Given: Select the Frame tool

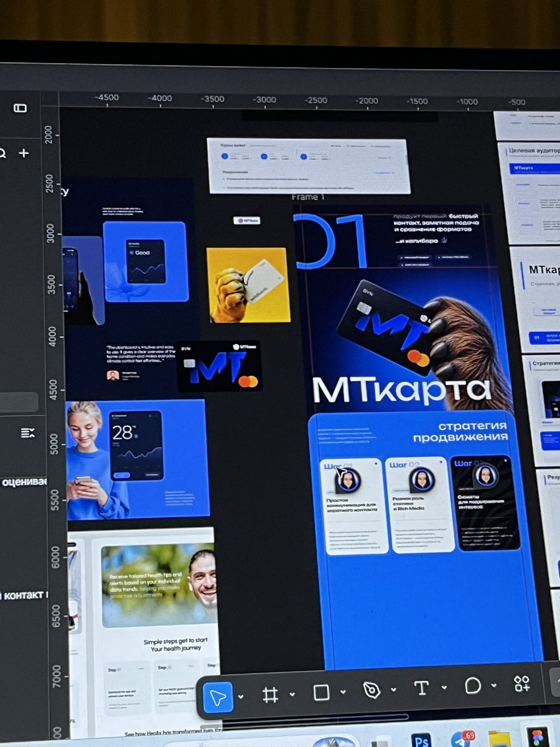Looking at the screenshot, I should click(x=270, y=695).
